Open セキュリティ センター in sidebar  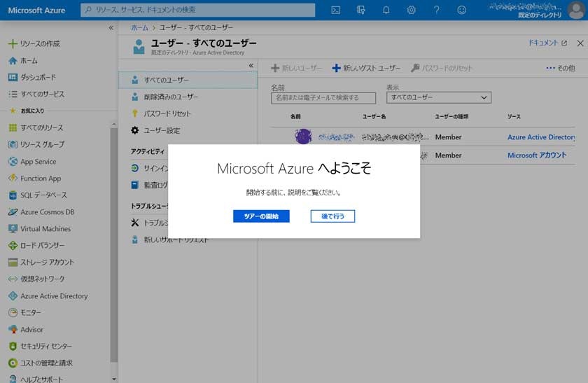pos(45,346)
